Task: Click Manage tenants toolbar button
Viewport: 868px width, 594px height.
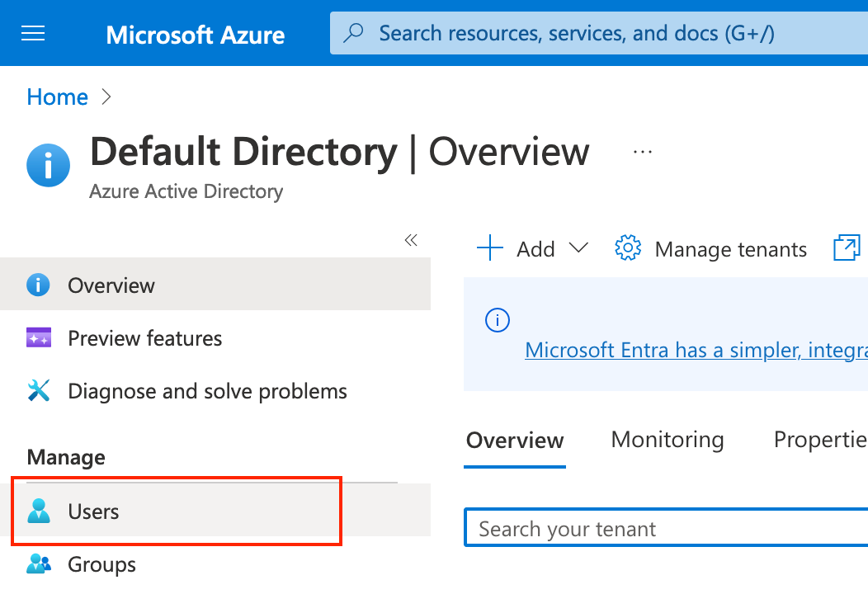Action: coord(710,248)
